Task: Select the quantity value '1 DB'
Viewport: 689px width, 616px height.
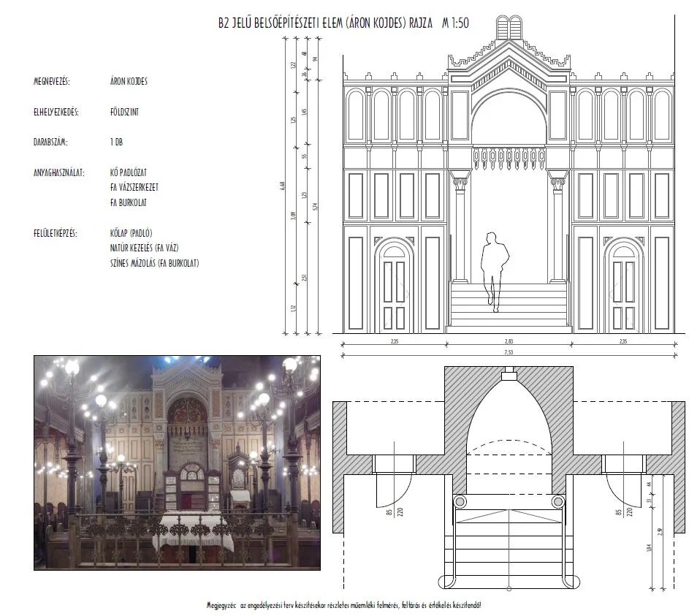Action: tap(116, 142)
